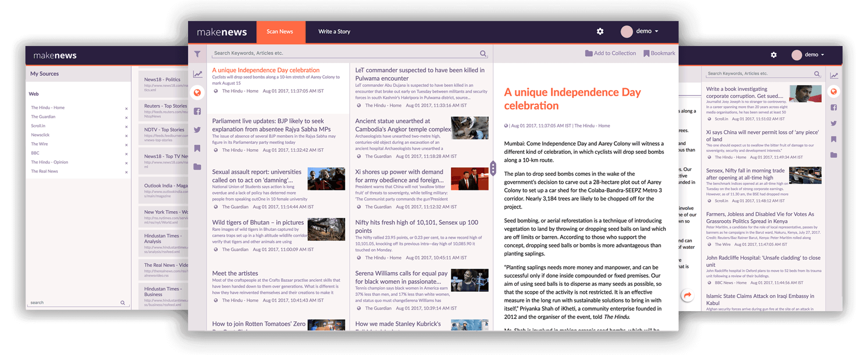Open demo user dropdown in front window
This screenshot has height=355, width=868.
647,31
